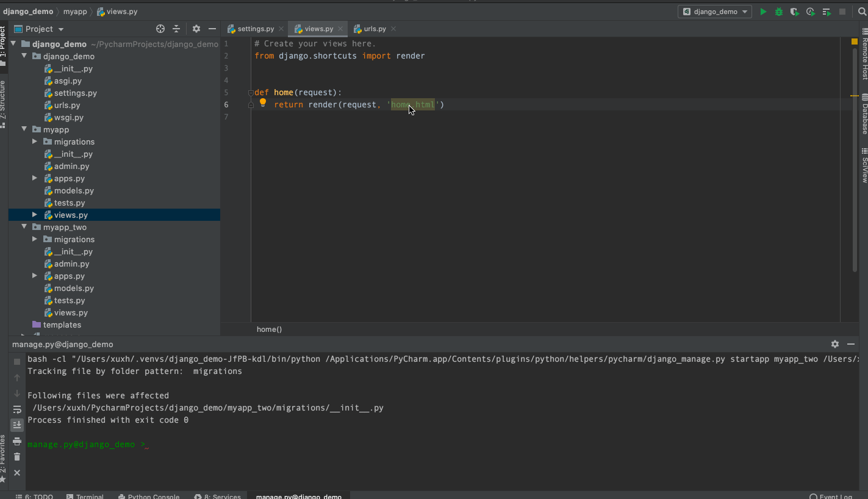Toggle the Remote Host side panel
This screenshot has width=868, height=499.
pos(864,55)
